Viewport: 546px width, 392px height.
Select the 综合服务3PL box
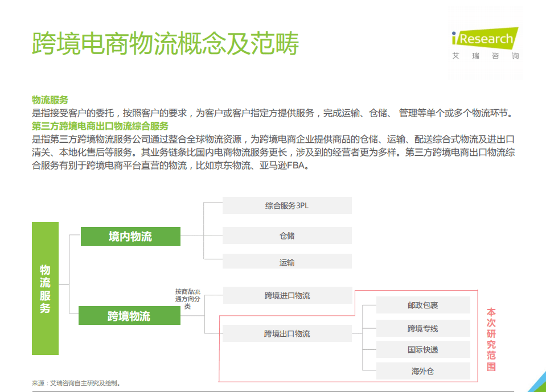[x=287, y=205]
